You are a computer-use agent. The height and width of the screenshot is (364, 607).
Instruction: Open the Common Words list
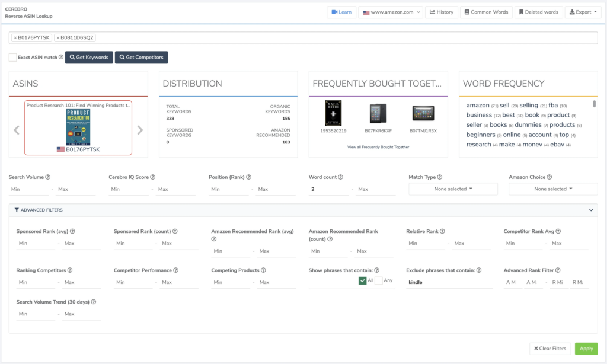coord(487,12)
